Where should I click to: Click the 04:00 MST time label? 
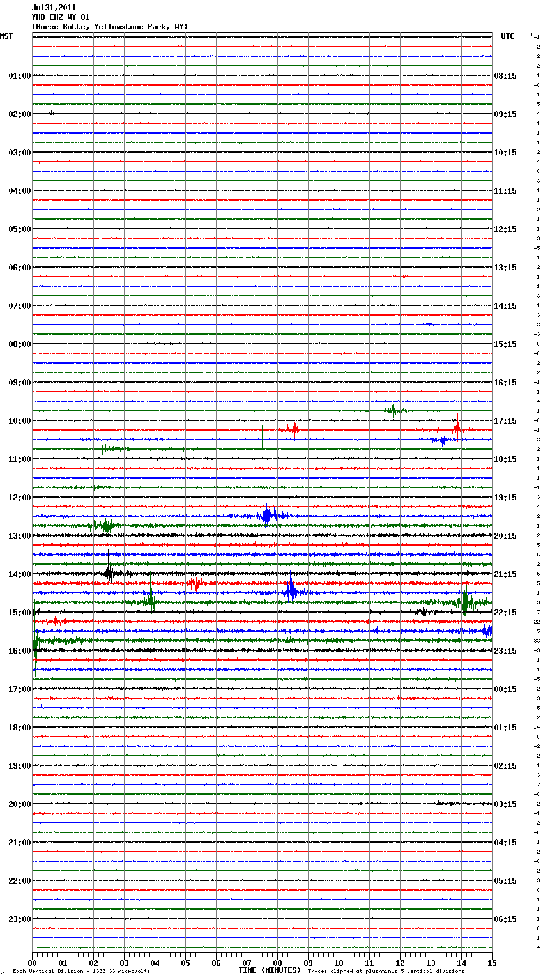click(x=19, y=191)
